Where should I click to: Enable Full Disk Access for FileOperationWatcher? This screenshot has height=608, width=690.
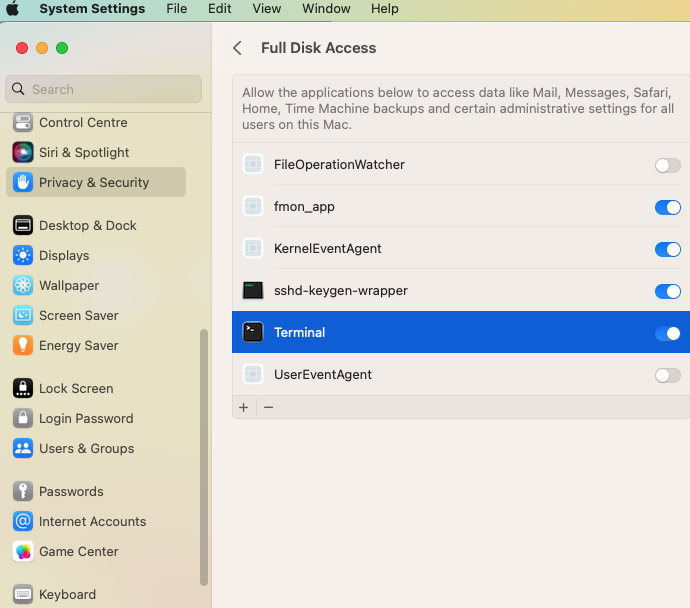coord(667,165)
